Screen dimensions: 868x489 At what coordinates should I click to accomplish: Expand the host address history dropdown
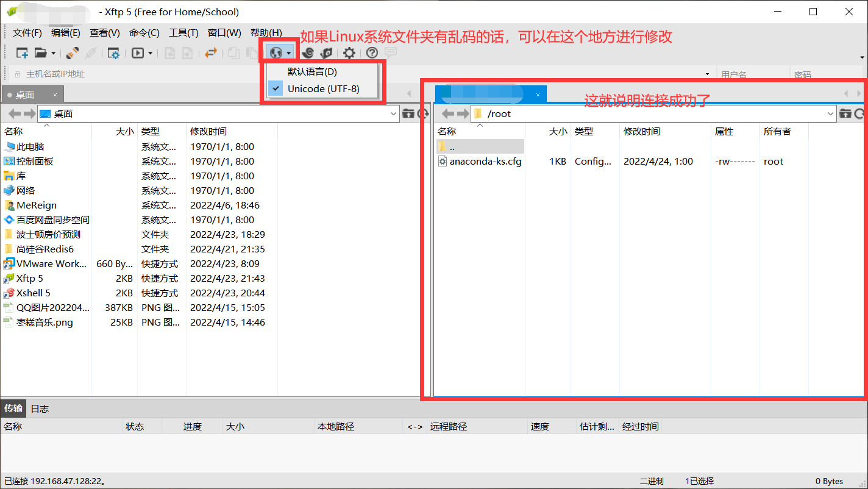(708, 74)
